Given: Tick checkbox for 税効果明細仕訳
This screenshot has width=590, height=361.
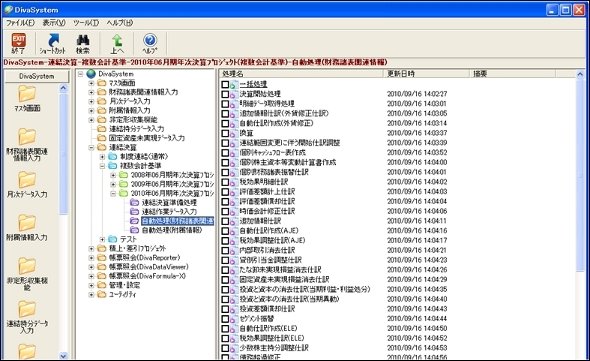Looking at the screenshot, I should [x=225, y=182].
